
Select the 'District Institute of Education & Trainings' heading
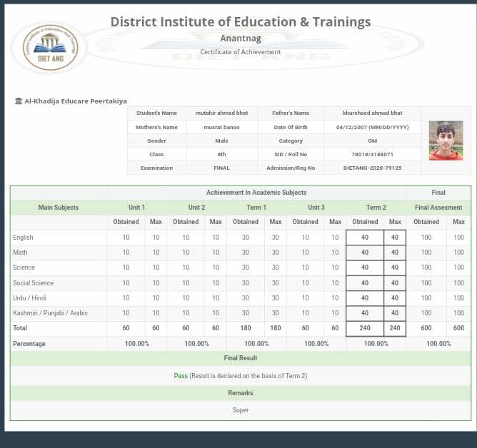(x=241, y=22)
